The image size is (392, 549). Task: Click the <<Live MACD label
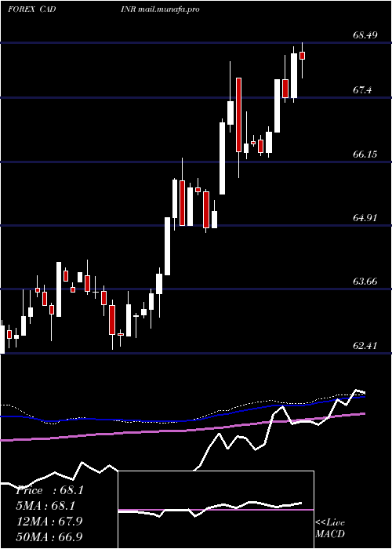[330, 528]
